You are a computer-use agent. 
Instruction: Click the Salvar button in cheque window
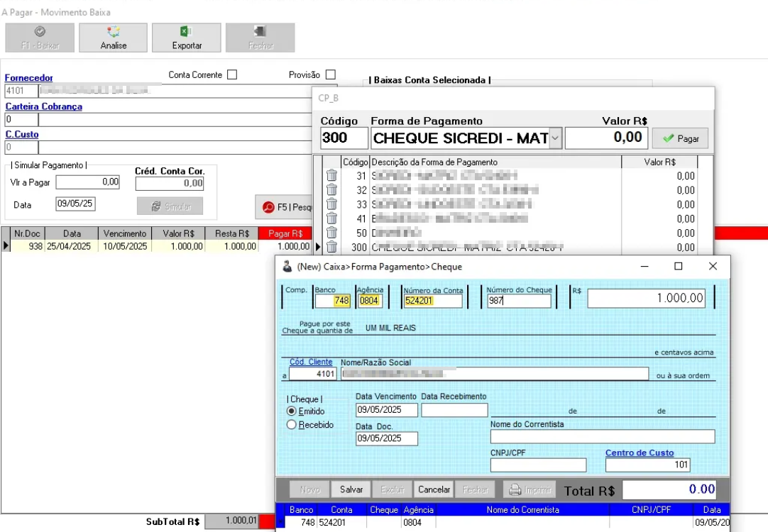[x=351, y=489]
